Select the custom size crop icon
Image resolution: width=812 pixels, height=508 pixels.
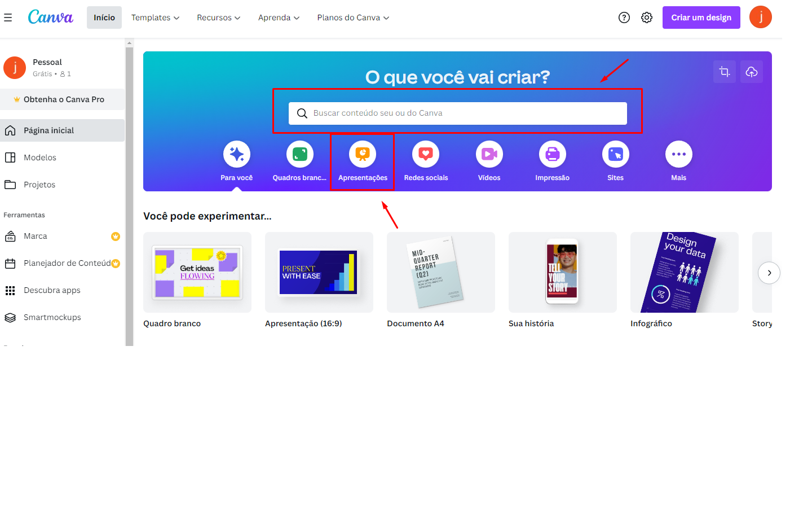pos(725,72)
